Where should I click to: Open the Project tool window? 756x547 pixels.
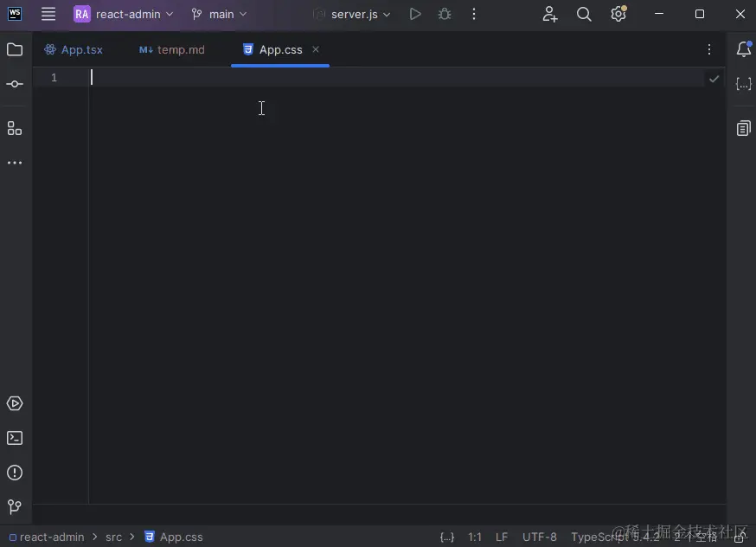point(15,49)
